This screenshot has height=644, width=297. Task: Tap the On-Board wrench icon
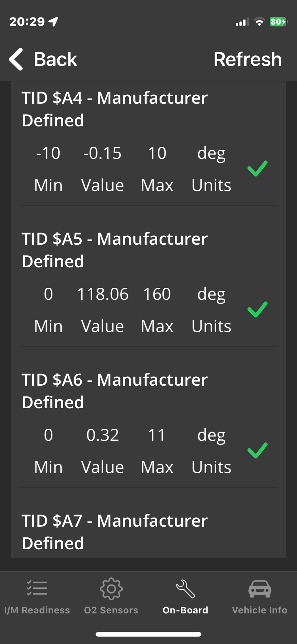pos(185,589)
